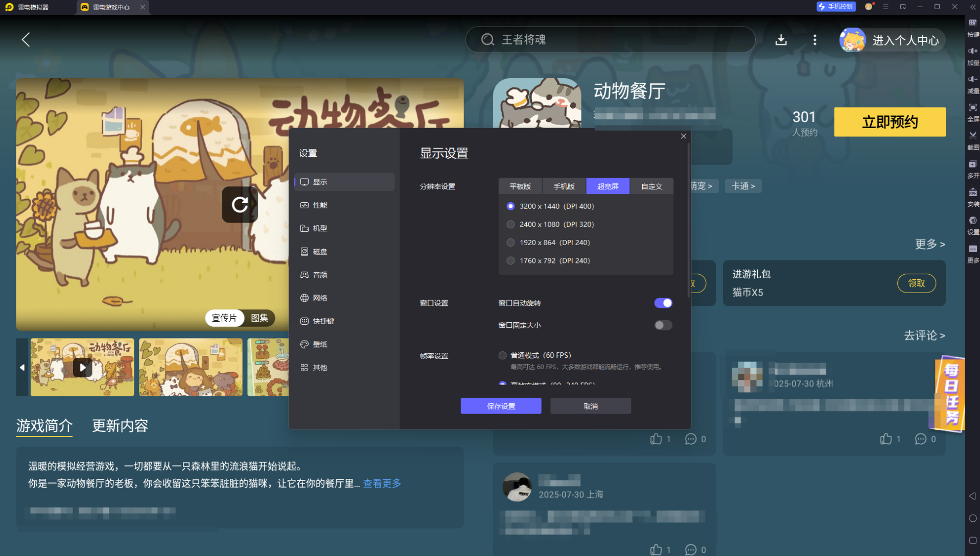Select 3200 x 1440 (DPI 400) resolution

551,206
